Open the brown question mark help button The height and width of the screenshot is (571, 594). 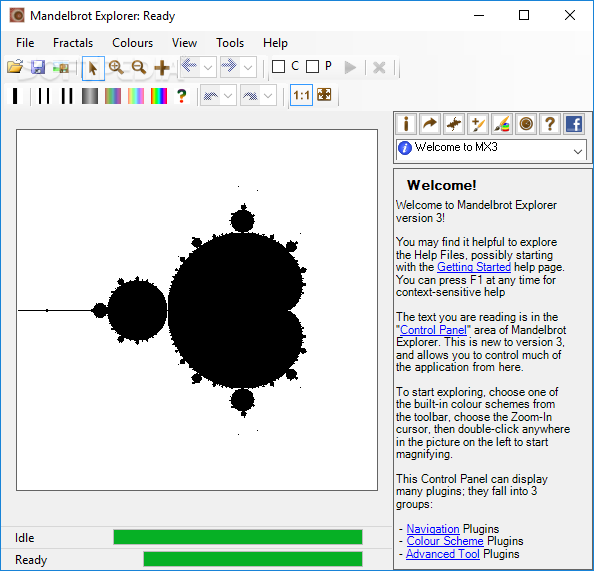tap(550, 124)
